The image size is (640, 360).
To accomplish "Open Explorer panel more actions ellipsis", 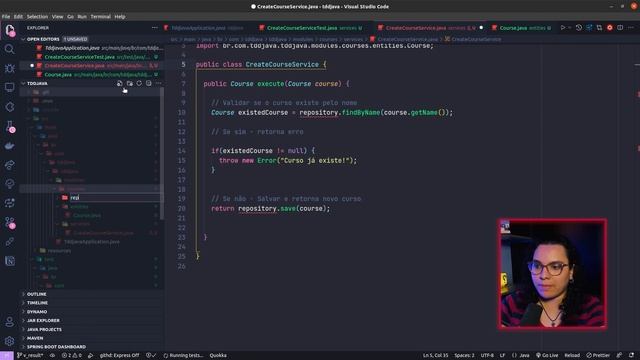I will click(x=155, y=28).
